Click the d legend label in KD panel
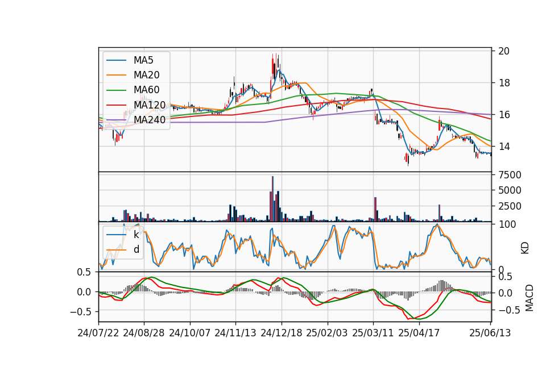 pos(136,249)
